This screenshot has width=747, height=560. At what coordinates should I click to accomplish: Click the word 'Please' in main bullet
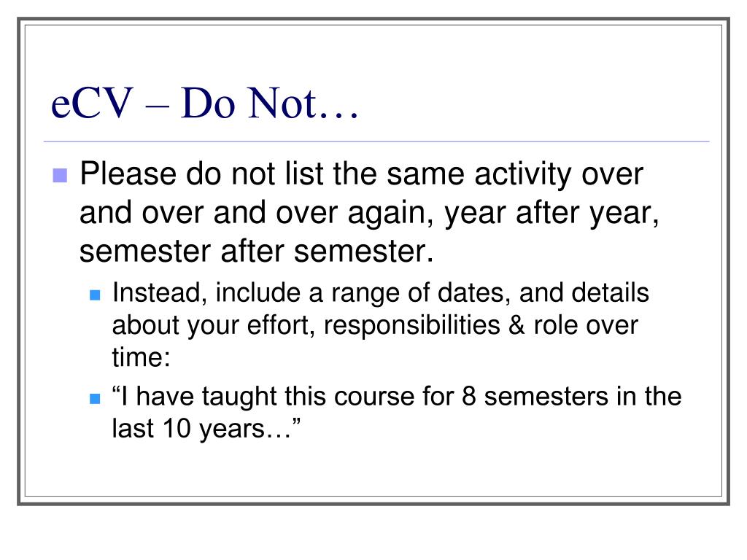[128, 174]
